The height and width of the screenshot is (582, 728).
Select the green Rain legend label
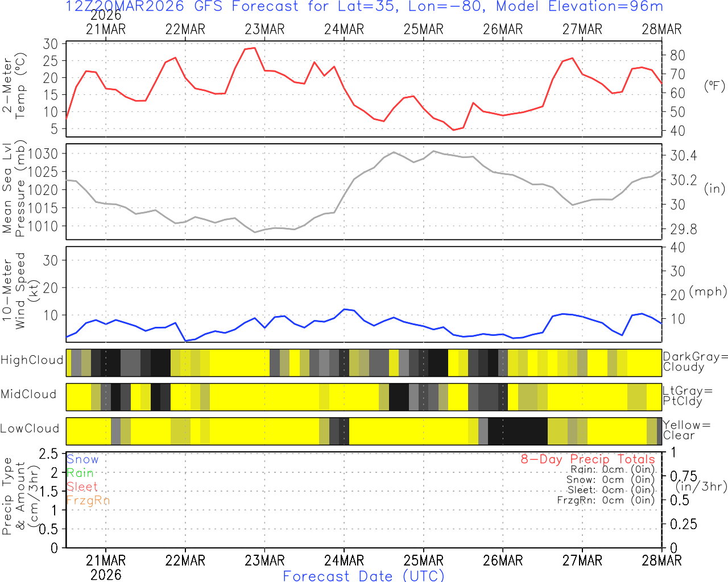[x=80, y=473]
